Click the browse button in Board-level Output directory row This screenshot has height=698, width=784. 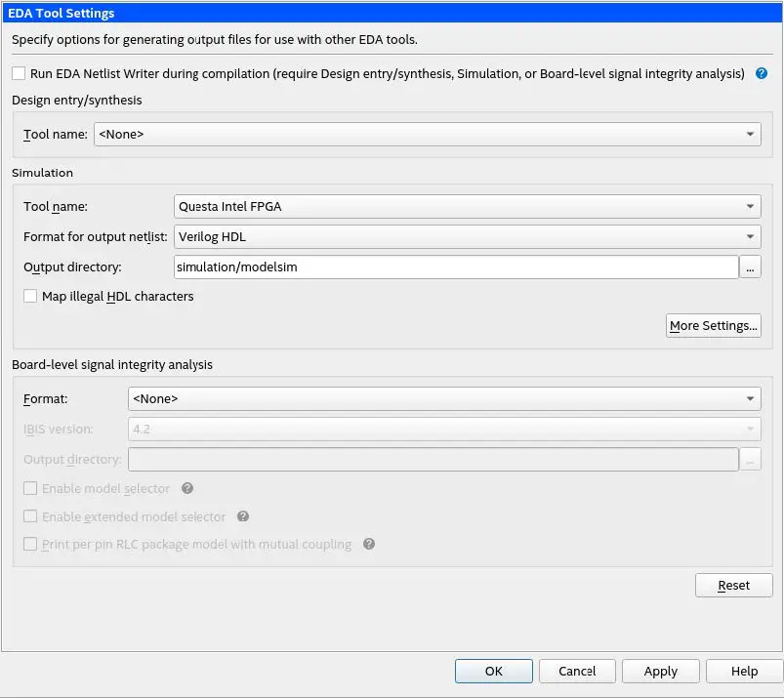[751, 459]
